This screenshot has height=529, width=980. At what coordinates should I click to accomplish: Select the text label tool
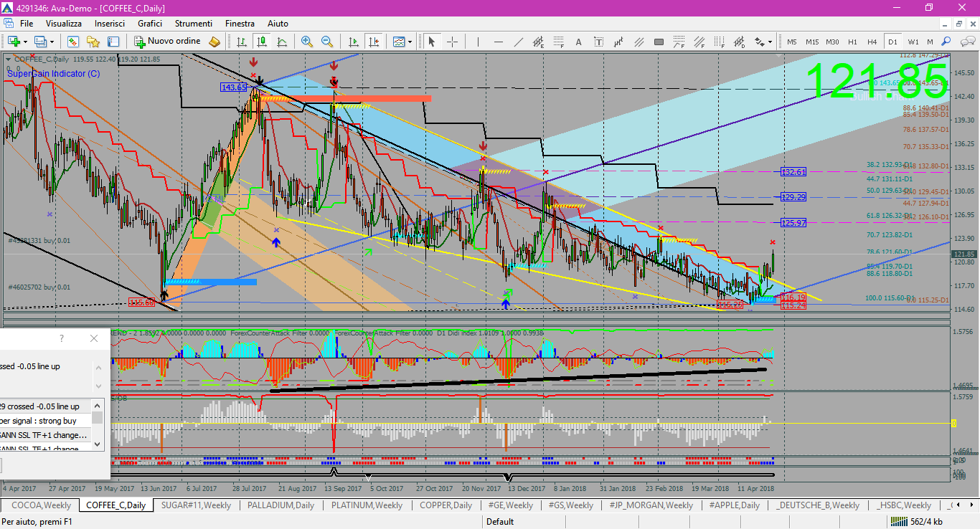[x=598, y=42]
